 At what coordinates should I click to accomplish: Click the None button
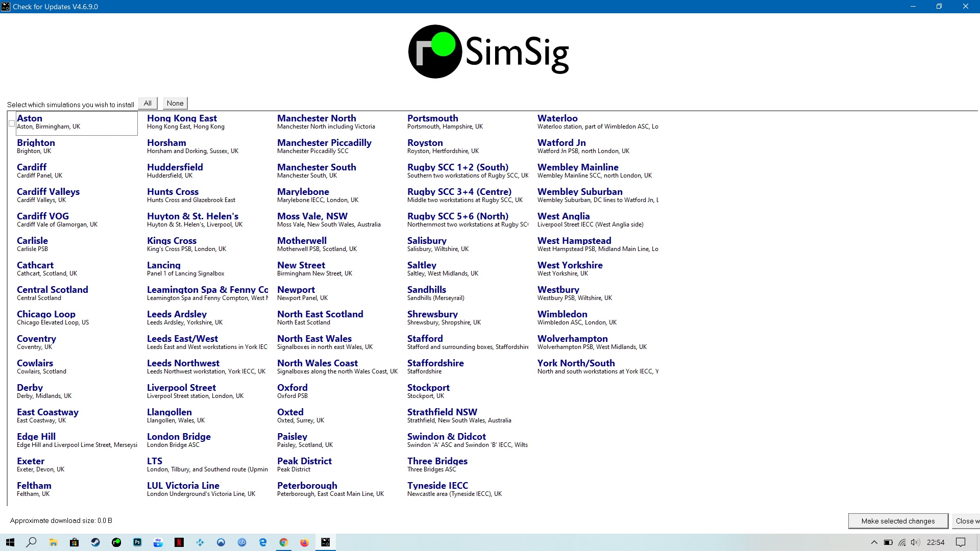[175, 103]
